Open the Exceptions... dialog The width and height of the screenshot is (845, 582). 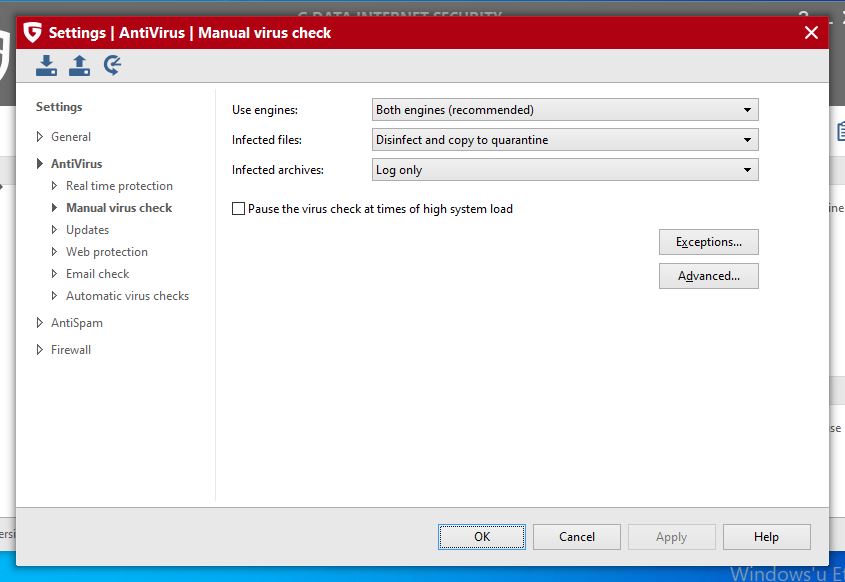coord(709,242)
